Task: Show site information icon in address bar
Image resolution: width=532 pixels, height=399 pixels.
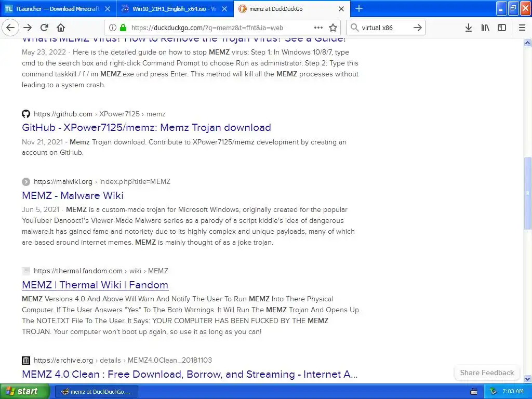Action: 113,28
